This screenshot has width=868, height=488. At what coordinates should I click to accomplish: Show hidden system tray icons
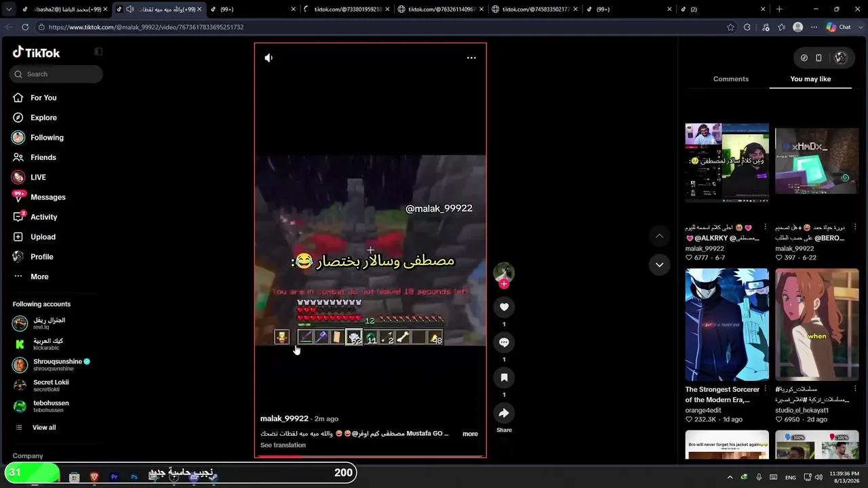(730, 477)
